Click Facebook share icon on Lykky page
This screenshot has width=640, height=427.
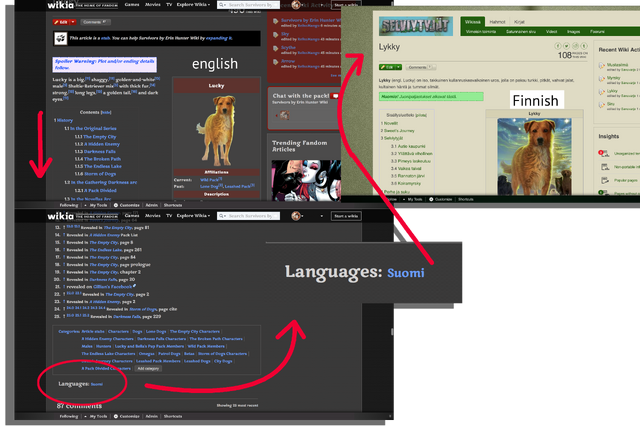coord(558,46)
